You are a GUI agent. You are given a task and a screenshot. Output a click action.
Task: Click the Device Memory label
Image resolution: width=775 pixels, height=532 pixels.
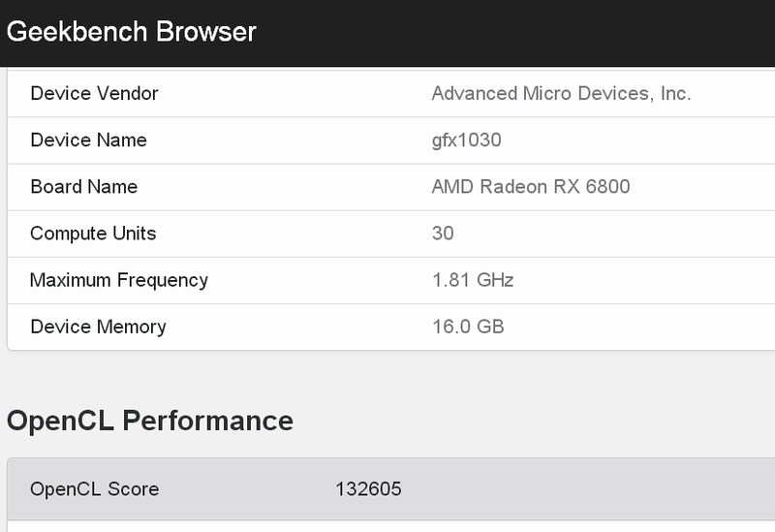pos(98,327)
